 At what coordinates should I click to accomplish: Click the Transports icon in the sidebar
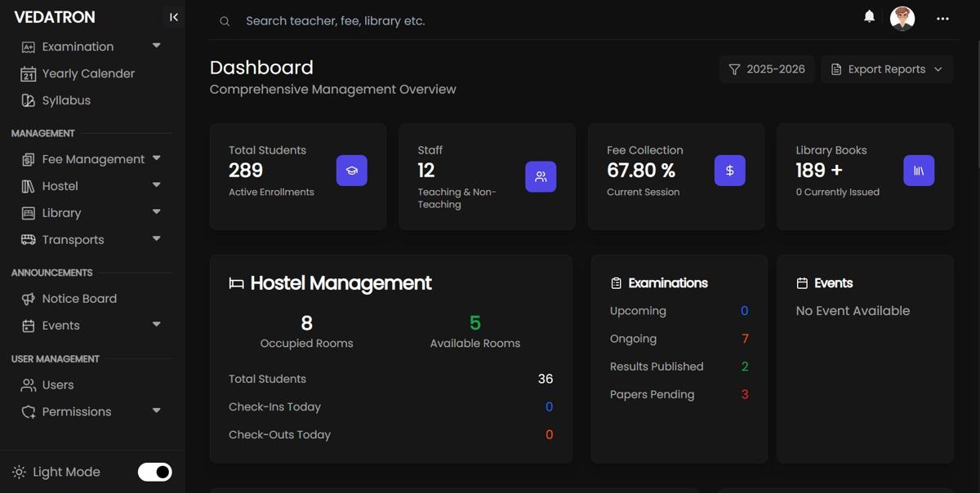[27, 240]
